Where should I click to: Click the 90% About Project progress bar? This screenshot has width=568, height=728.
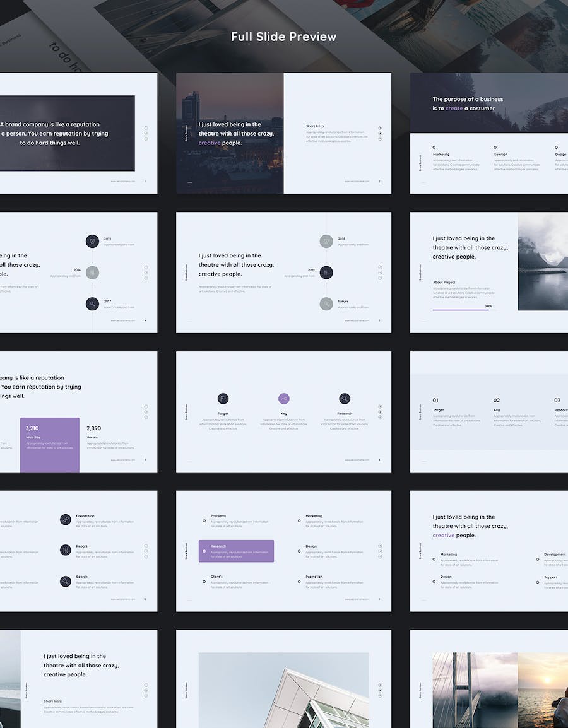tap(462, 310)
